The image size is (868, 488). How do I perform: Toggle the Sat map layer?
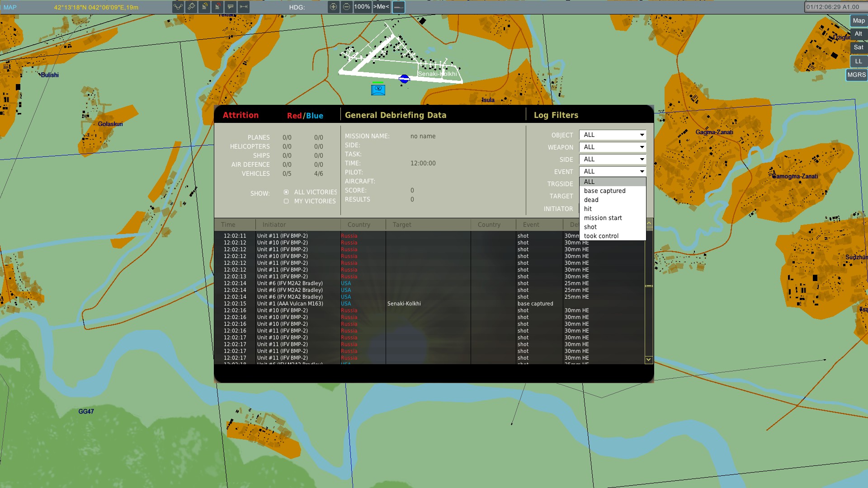[x=859, y=47]
